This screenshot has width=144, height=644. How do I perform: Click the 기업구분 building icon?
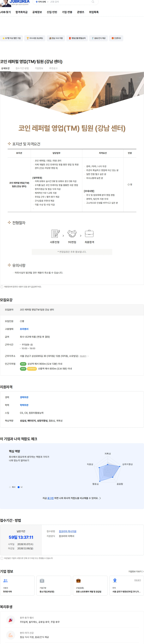pyautogui.click(x=42, y=581)
